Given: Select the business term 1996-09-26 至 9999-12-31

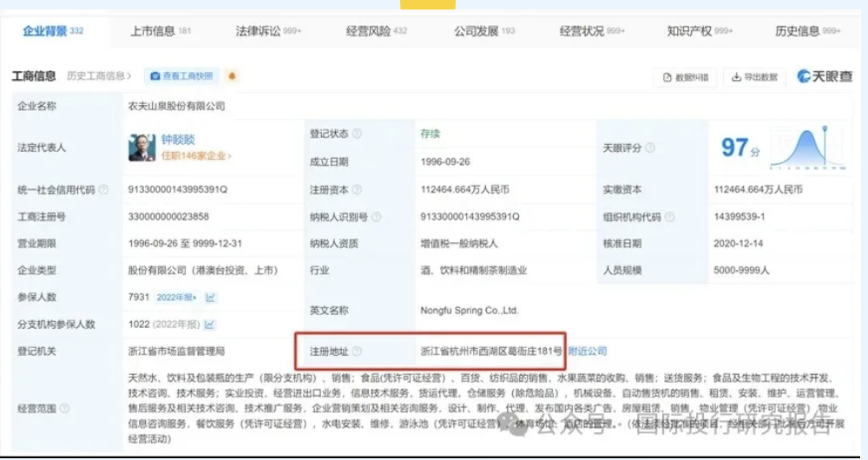Looking at the screenshot, I should [x=185, y=243].
